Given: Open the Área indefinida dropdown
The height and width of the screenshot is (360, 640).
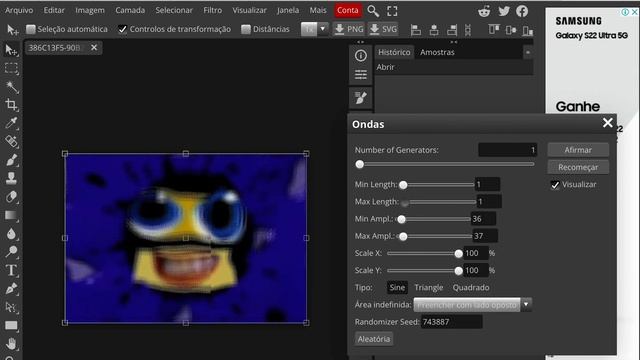Looking at the screenshot, I should [472, 304].
